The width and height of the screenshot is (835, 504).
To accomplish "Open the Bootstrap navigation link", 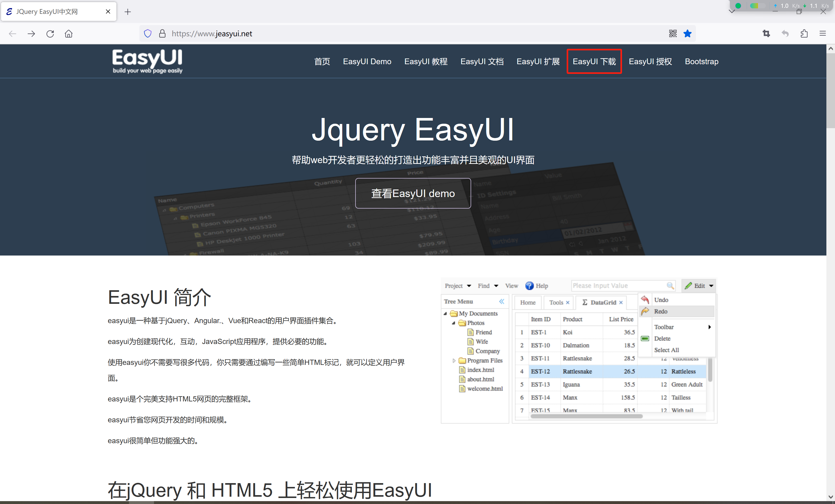I will point(701,61).
